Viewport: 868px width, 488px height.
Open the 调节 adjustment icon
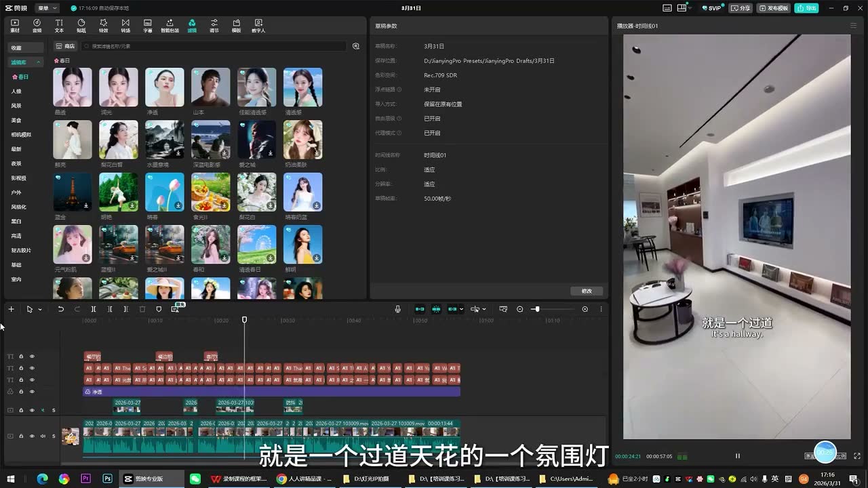point(214,26)
